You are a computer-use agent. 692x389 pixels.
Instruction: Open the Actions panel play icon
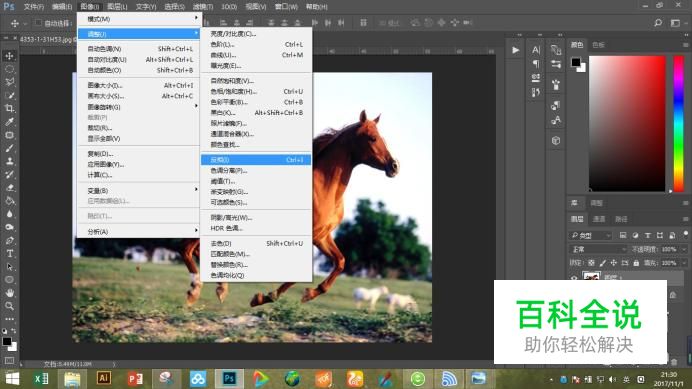click(515, 50)
